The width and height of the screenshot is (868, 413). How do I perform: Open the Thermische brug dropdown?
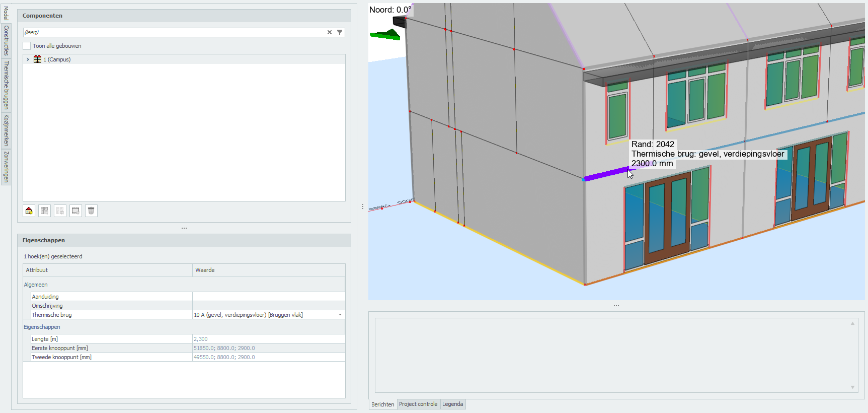point(340,315)
